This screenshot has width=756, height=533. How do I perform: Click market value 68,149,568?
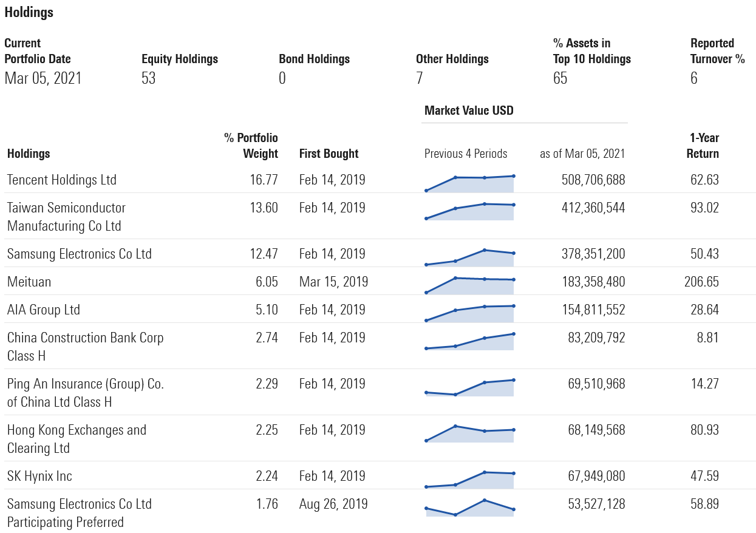597,430
